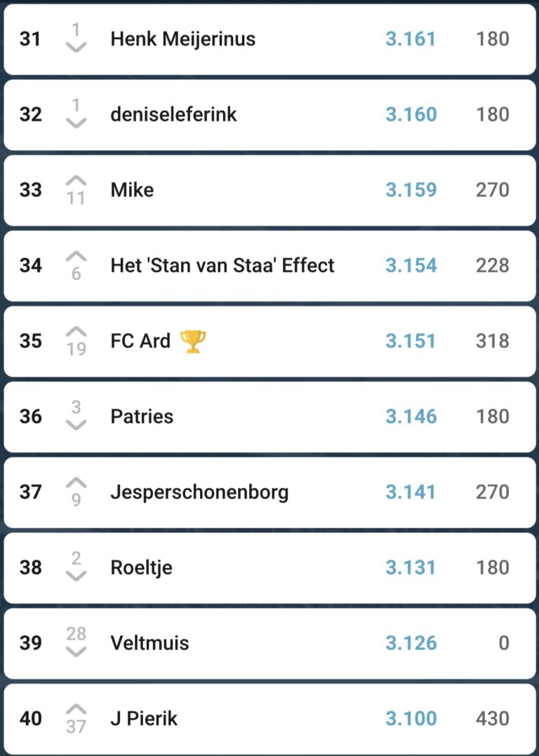Screen dimensions: 539x756
Task: Select the Het 'Stan van Staa' Effect name
Action: [x=222, y=265]
